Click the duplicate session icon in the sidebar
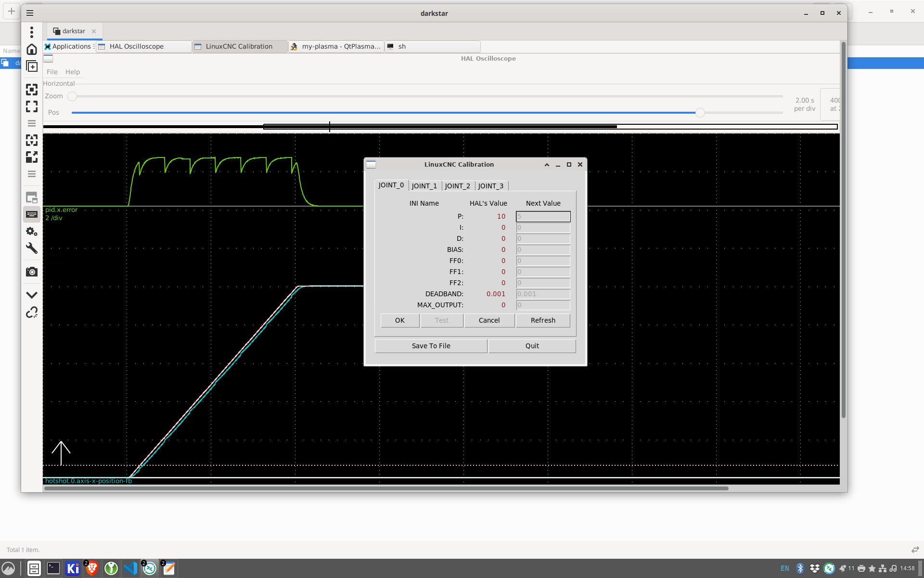The width and height of the screenshot is (924, 578). pos(32,66)
